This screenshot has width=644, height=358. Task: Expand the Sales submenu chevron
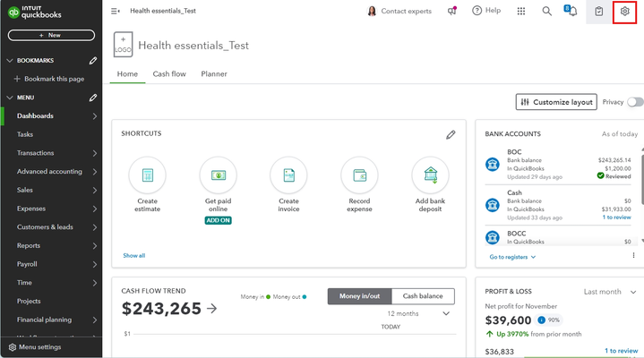pyautogui.click(x=95, y=190)
